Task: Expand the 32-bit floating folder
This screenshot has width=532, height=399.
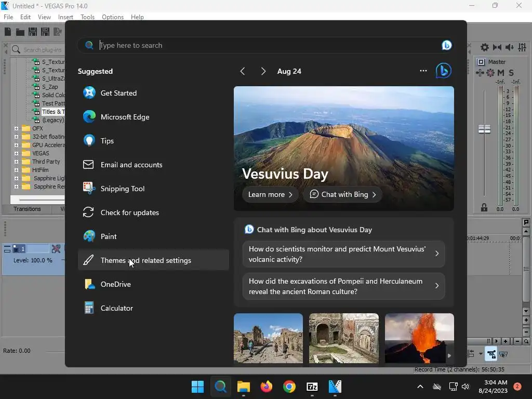Action: 16,137
